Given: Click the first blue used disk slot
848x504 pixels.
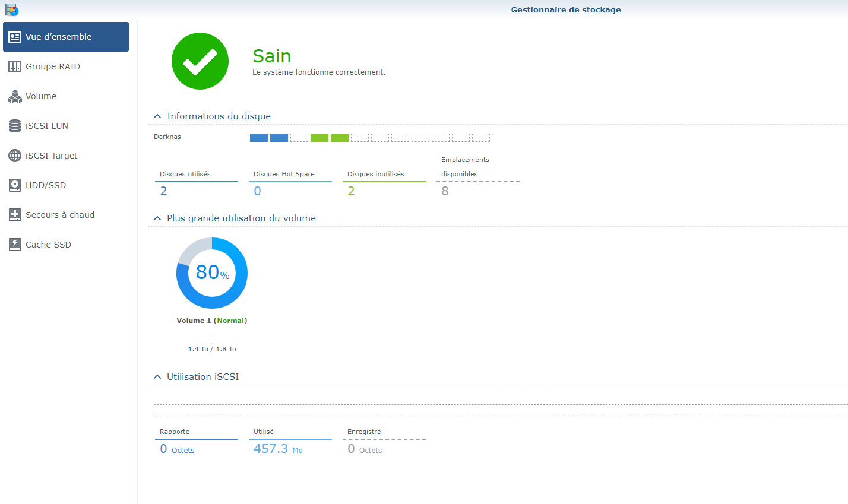Looking at the screenshot, I should pyautogui.click(x=259, y=138).
